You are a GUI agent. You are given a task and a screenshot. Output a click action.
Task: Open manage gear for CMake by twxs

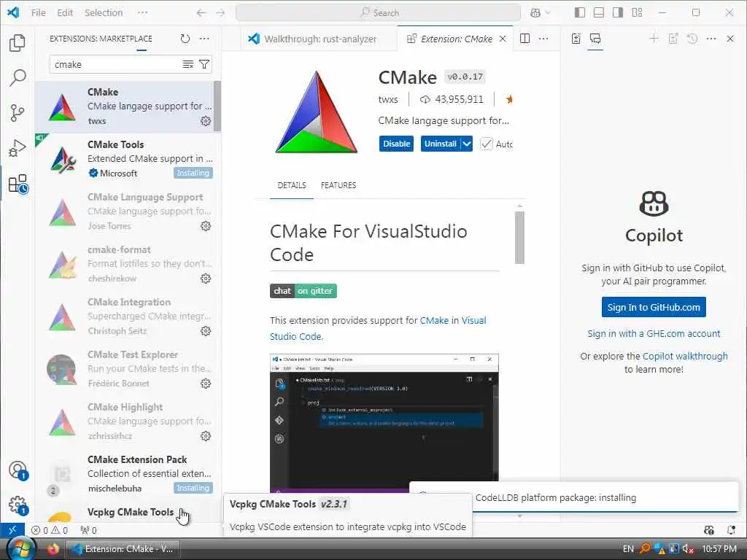click(x=206, y=121)
